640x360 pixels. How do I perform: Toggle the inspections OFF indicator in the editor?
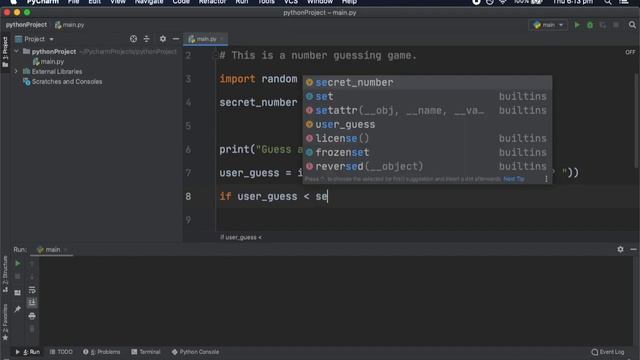(x=630, y=52)
